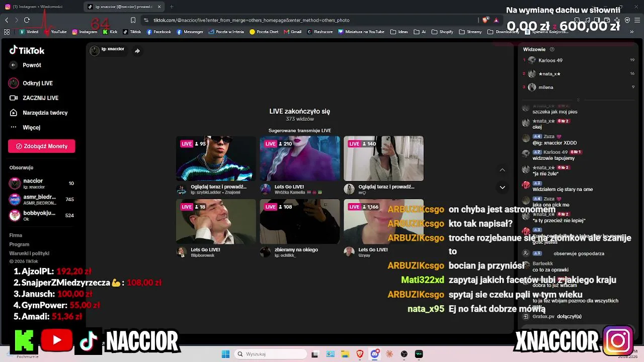644x362 pixels.
Task: Click the down chevron to next LIVE
Action: [502, 187]
